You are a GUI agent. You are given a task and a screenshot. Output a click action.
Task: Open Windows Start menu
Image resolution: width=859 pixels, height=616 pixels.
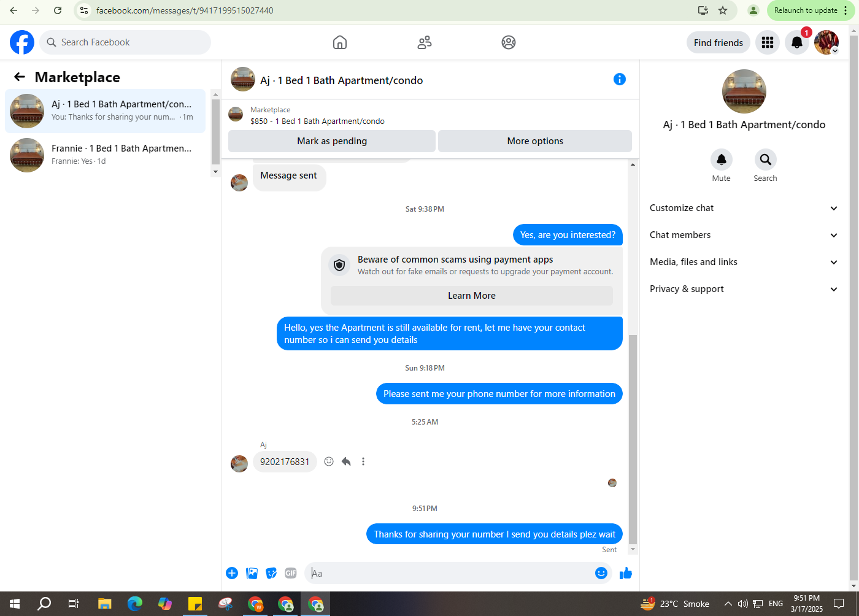(x=15, y=604)
